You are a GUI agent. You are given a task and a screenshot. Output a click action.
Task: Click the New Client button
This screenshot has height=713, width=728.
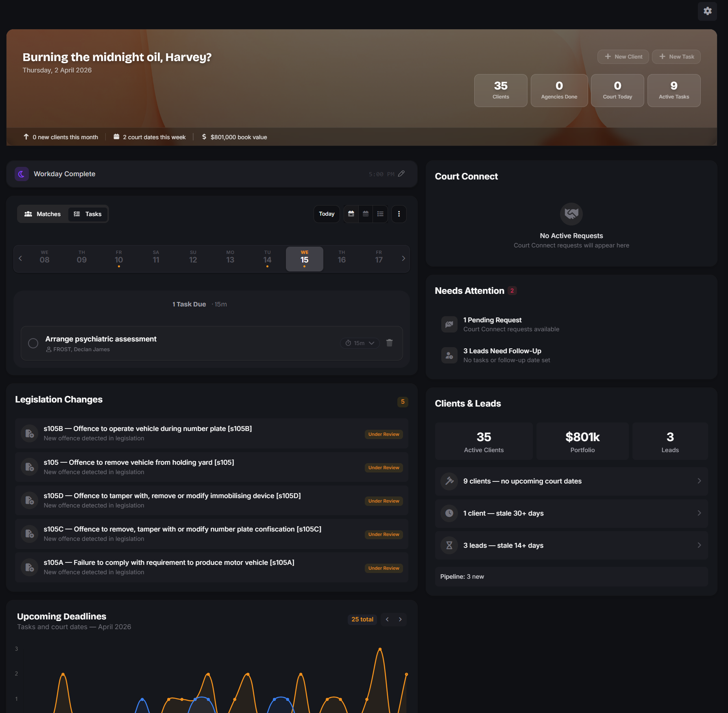pos(623,57)
